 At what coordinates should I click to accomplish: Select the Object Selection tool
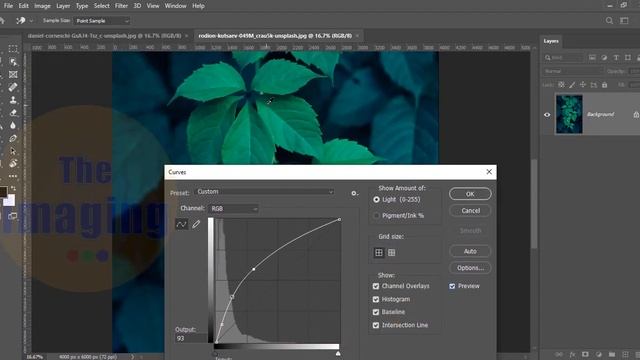[x=13, y=62]
